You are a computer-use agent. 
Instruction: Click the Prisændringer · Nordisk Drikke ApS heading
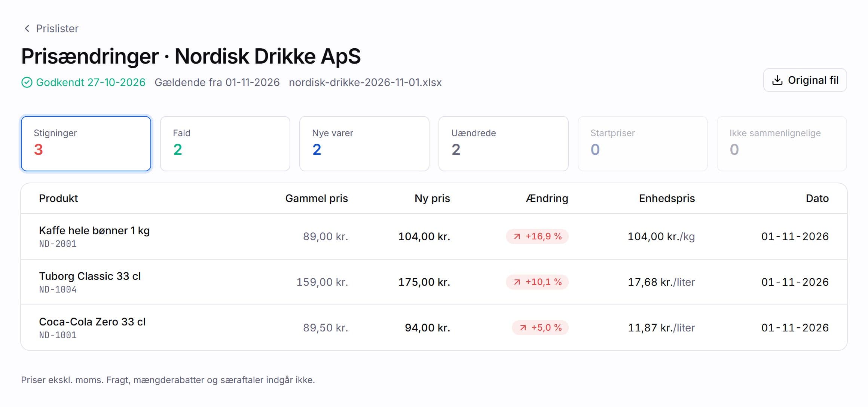point(191,56)
